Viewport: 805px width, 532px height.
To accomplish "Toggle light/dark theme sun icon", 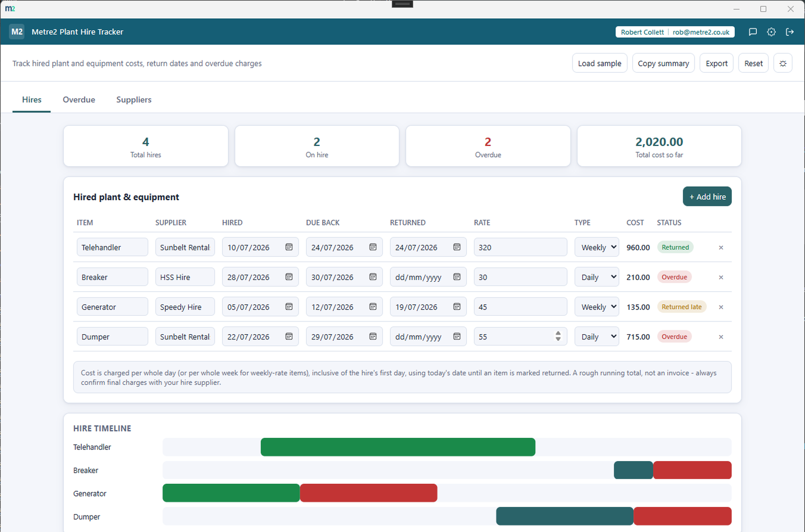I will click(783, 63).
